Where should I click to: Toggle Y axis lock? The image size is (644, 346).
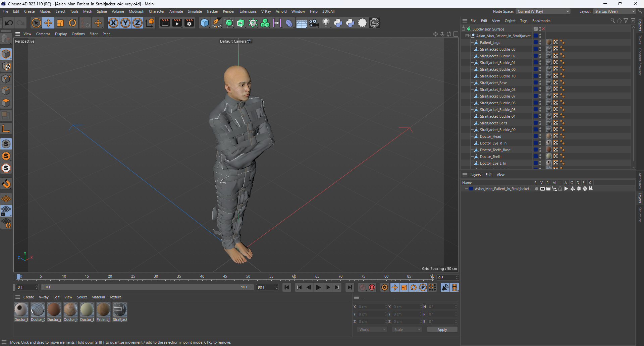click(x=125, y=23)
